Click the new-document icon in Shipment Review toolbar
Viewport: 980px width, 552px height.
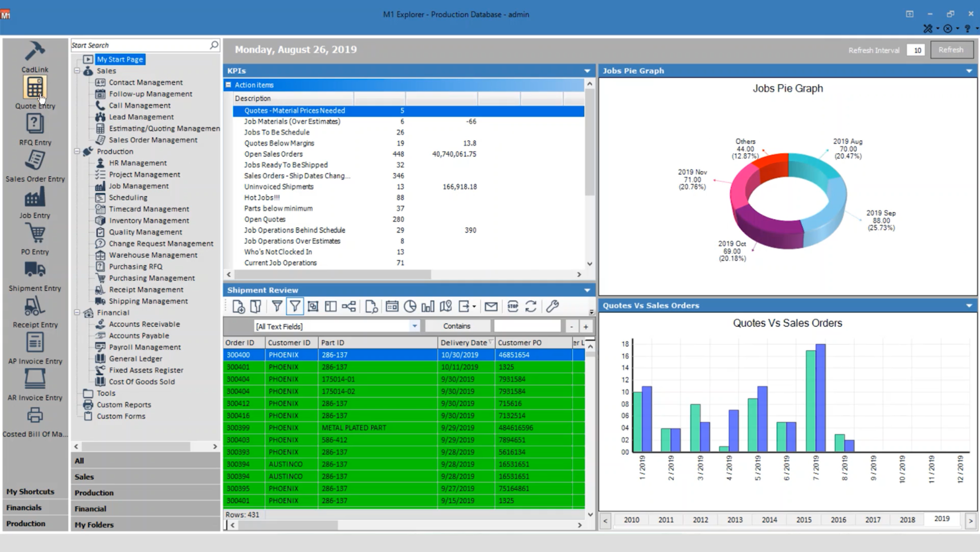[238, 306]
